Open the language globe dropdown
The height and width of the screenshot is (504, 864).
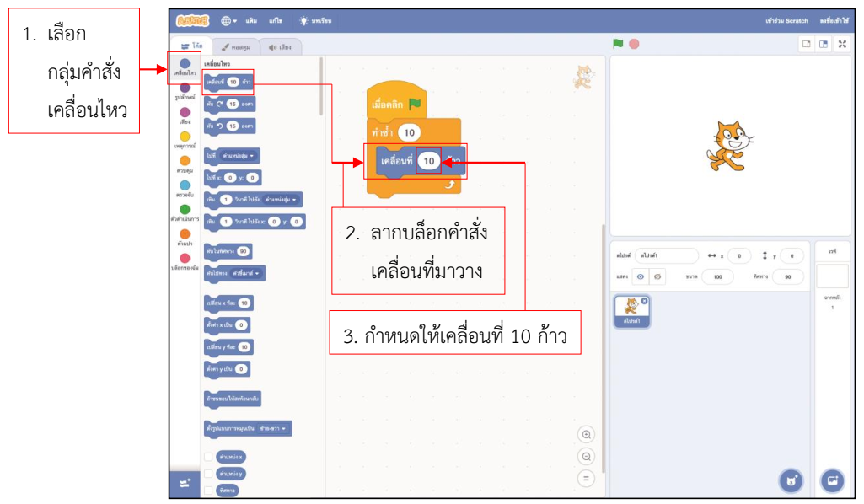(x=226, y=20)
